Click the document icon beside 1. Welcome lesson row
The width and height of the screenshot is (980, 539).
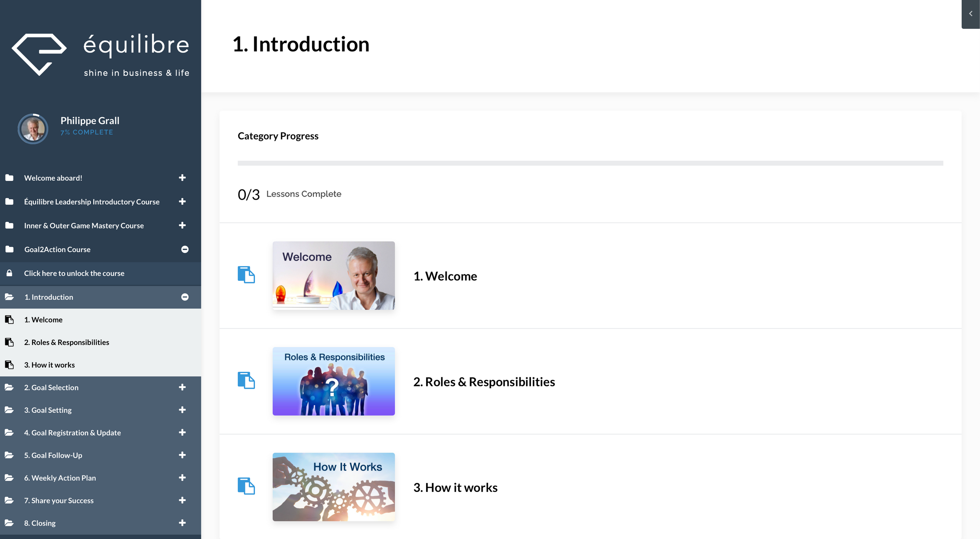246,275
